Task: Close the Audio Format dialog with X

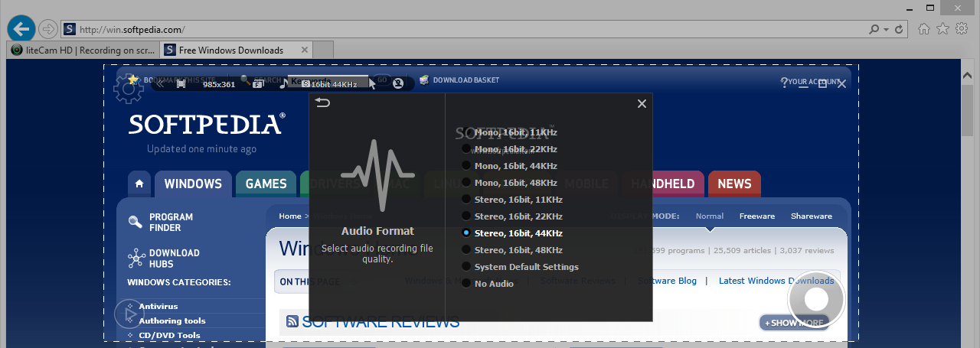Action: point(642,103)
